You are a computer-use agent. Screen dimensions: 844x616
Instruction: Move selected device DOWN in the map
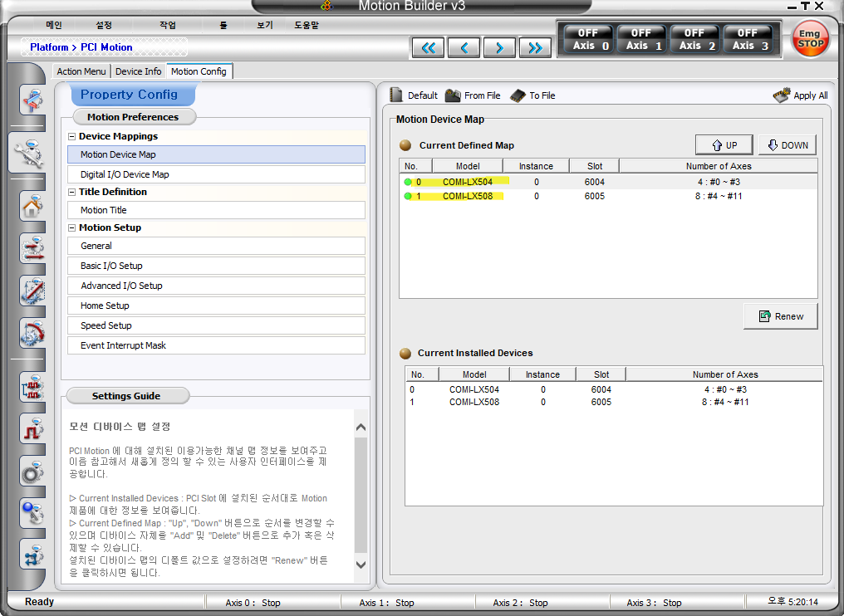(x=787, y=144)
